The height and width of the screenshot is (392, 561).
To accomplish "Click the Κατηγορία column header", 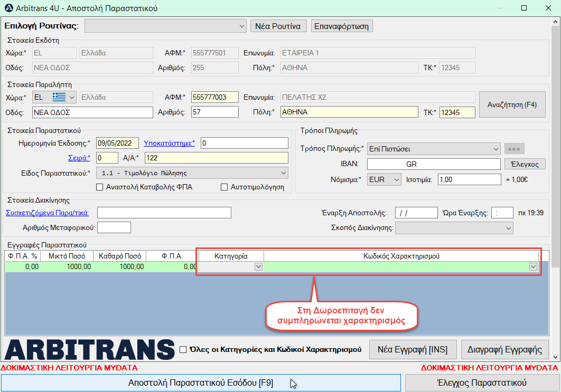I will click(231, 256).
